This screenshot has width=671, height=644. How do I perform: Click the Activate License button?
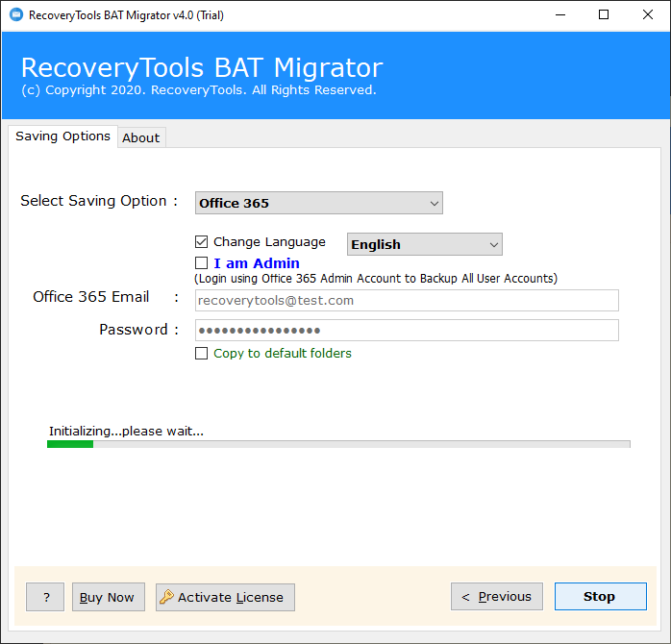point(225,597)
